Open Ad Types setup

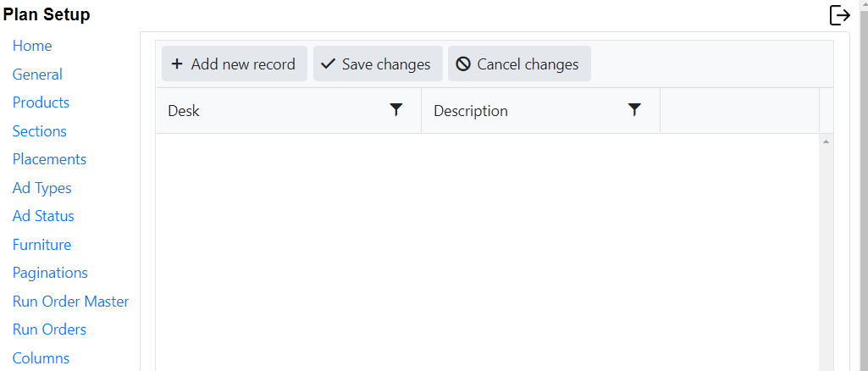click(41, 188)
